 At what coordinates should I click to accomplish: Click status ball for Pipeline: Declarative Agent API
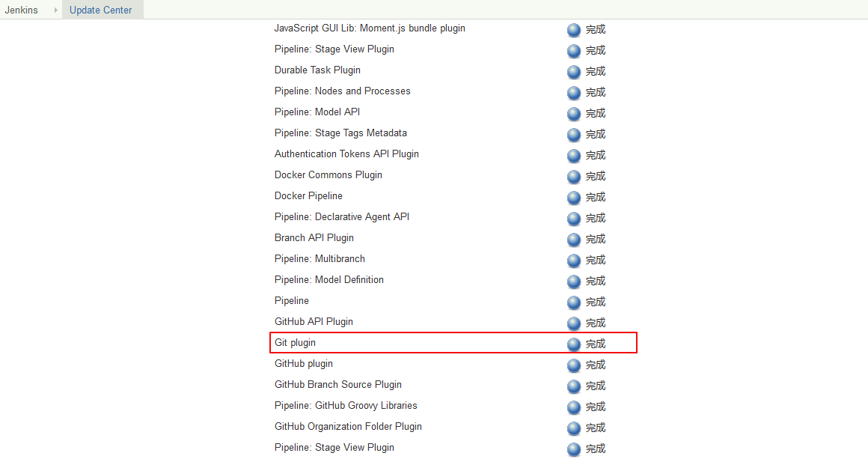pyautogui.click(x=574, y=219)
